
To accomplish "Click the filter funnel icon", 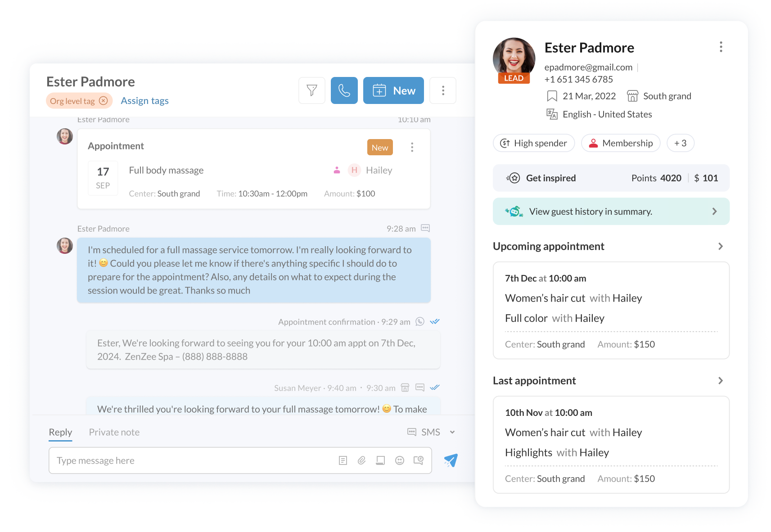I will 311,90.
